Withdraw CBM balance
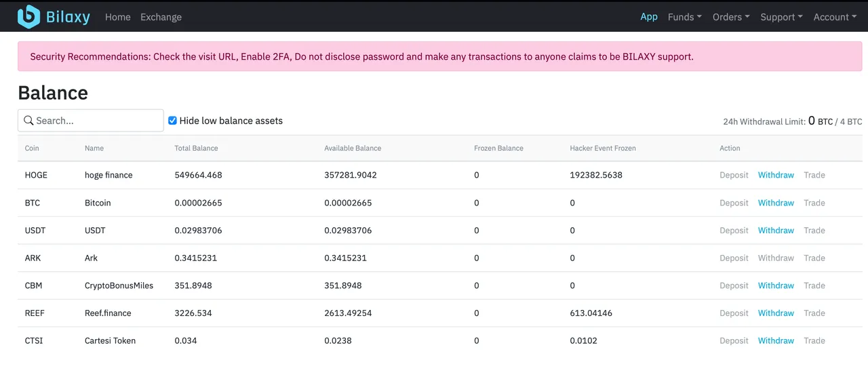The image size is (868, 375). pyautogui.click(x=776, y=285)
